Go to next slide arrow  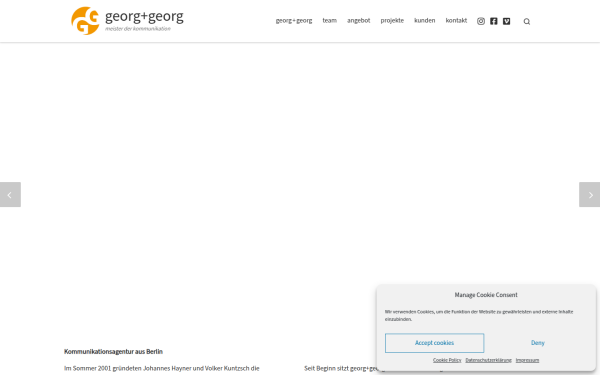(589, 195)
